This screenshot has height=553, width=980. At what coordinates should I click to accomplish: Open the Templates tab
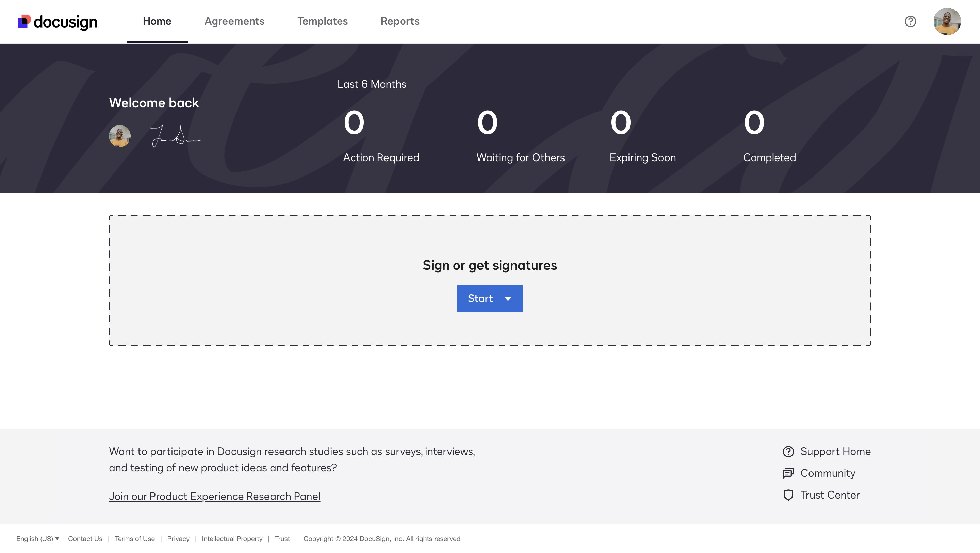[x=322, y=21]
